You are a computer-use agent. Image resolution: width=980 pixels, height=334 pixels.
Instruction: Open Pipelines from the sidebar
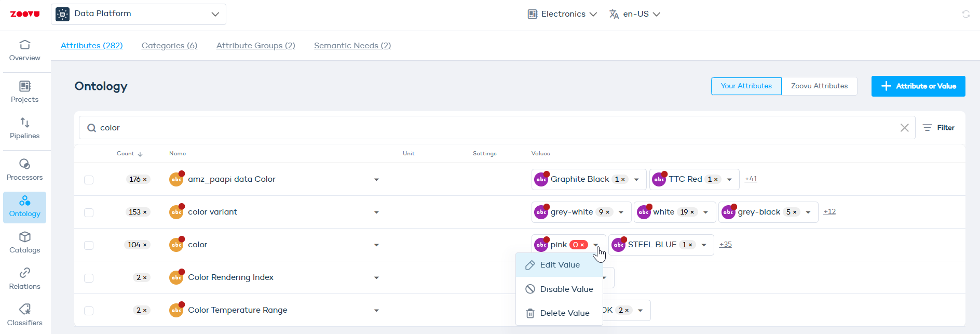pyautogui.click(x=25, y=128)
